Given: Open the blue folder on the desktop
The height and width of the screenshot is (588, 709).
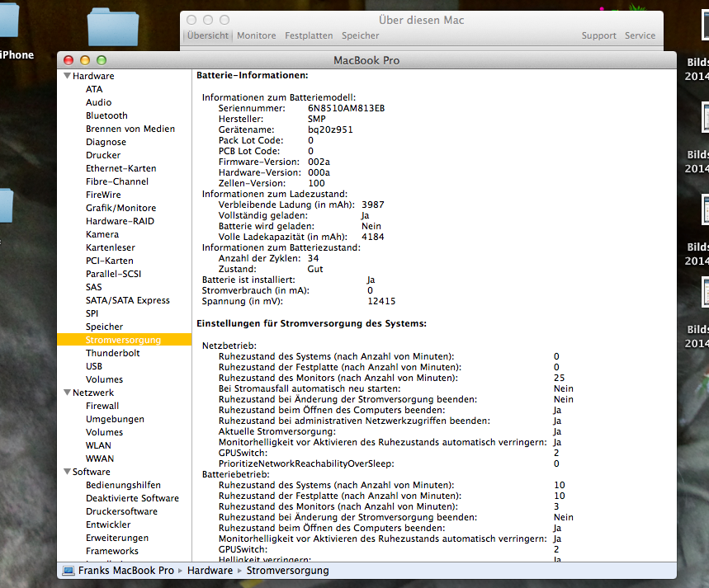Looking at the screenshot, I should (112, 27).
